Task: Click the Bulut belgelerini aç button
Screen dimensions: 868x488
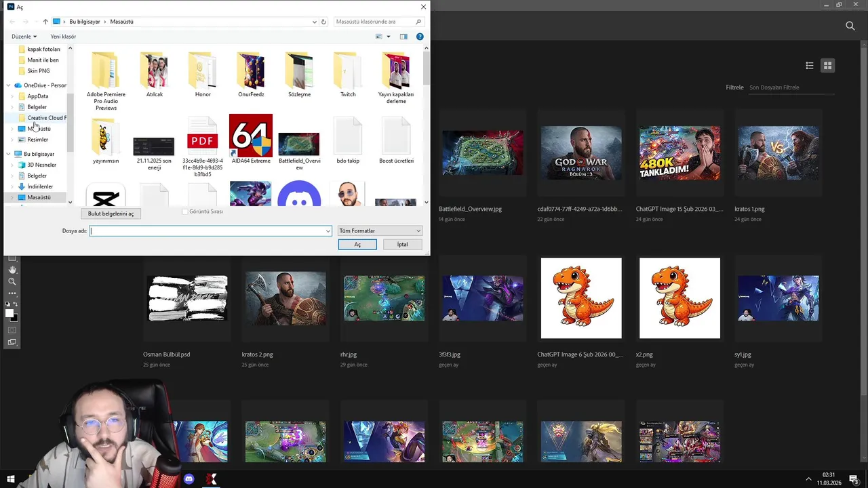Action: [111, 213]
